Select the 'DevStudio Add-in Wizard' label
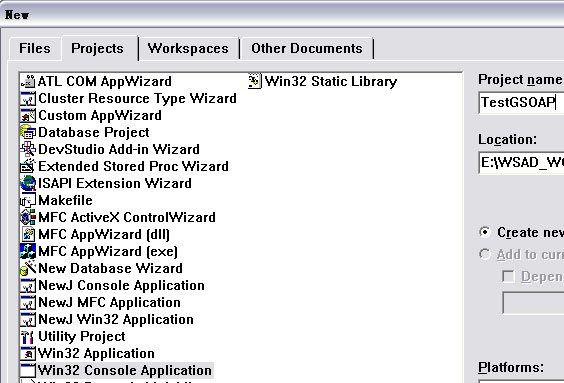Viewport: 564px width, 383px height. (x=119, y=149)
